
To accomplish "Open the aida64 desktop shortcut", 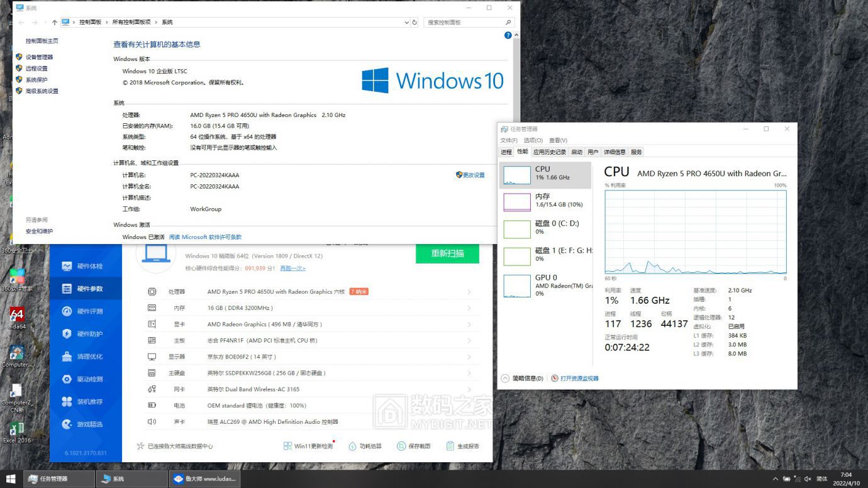I will pyautogui.click(x=17, y=318).
